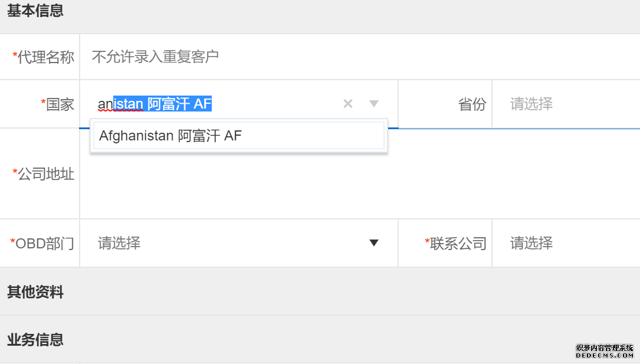Image resolution: width=640 pixels, height=364 pixels.
Task: Click the 省份 field label
Action: pyautogui.click(x=472, y=104)
